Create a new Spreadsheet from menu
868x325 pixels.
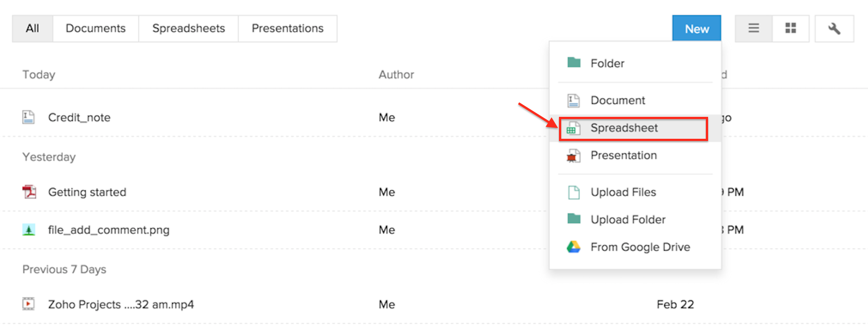click(624, 128)
